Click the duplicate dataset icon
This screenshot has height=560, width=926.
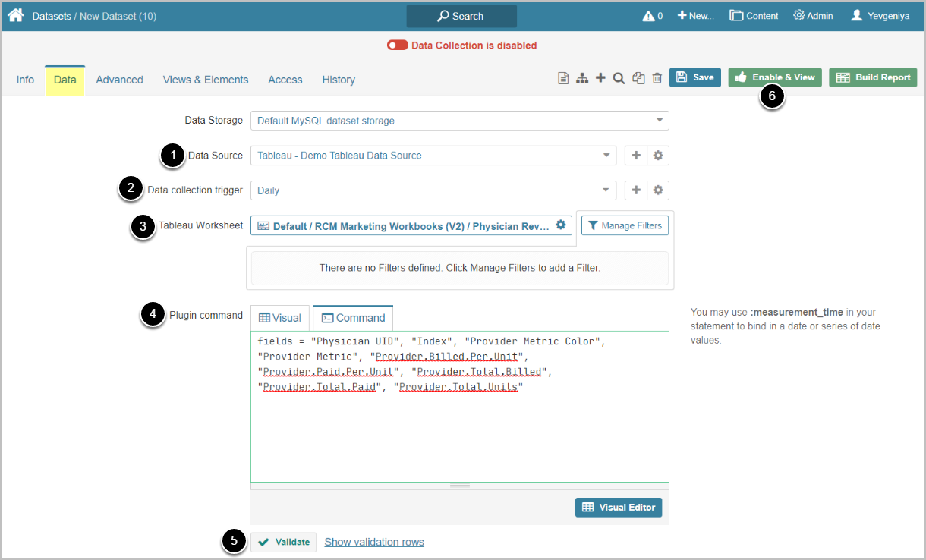coord(638,77)
